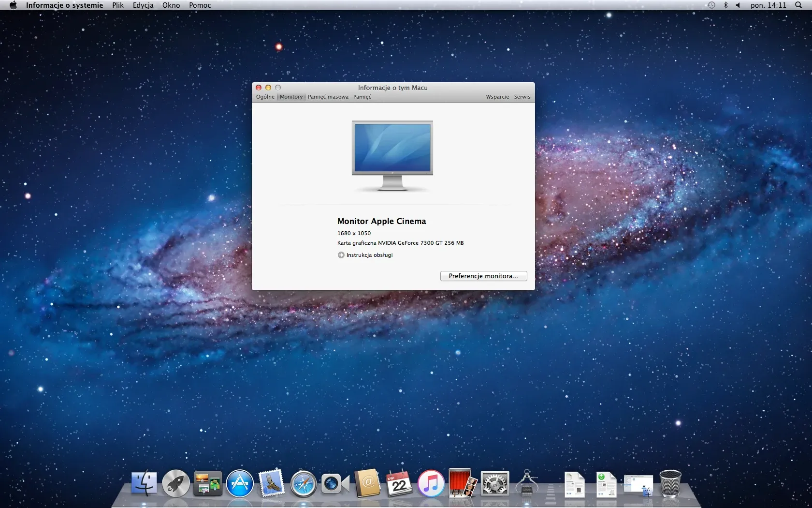The width and height of the screenshot is (812, 508).
Task: Open Time Machine menu bar icon
Action: 711,5
